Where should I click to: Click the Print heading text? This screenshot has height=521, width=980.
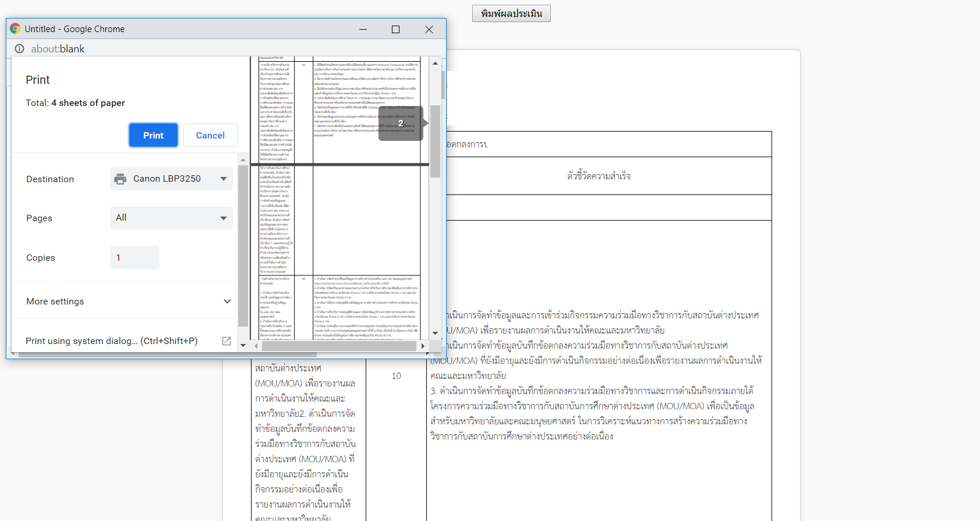pos(38,80)
